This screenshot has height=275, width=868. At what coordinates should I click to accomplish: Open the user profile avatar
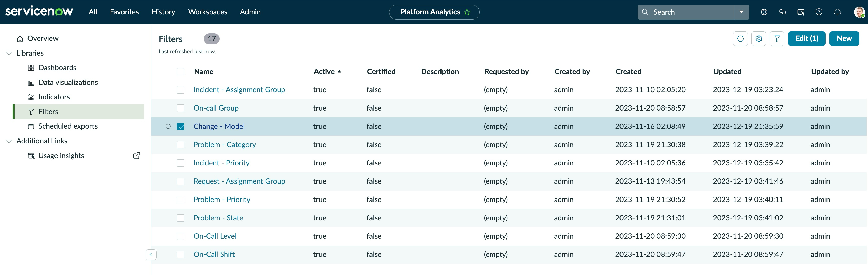(859, 12)
